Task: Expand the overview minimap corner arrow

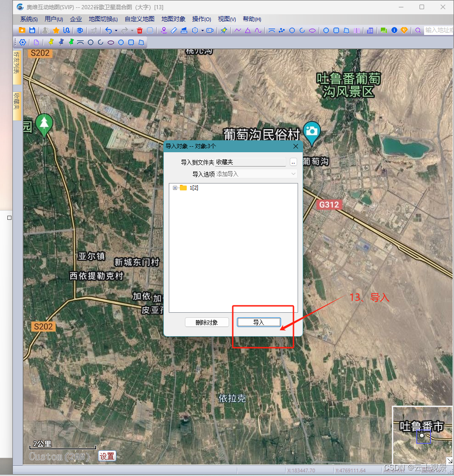Action: [449, 461]
